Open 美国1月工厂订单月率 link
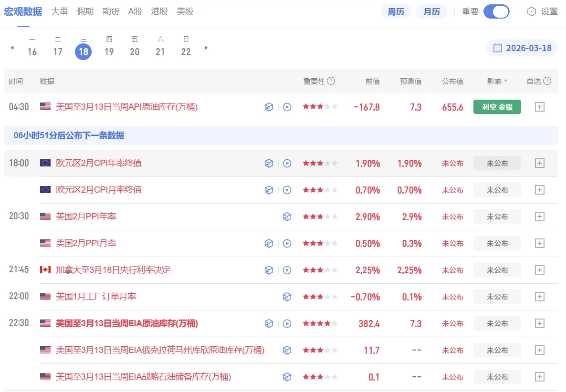This screenshot has height=392, width=566. [x=96, y=297]
